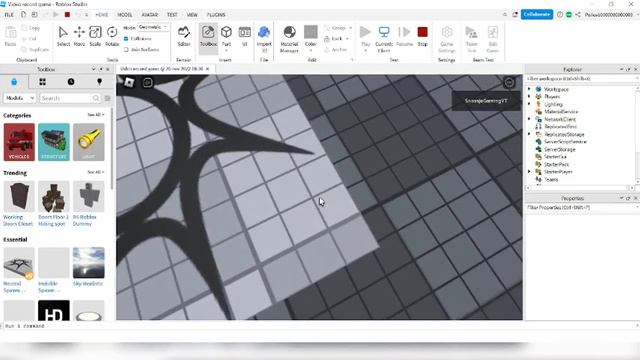The image size is (640, 360).
Task: Click the Toolbox search field
Action: [x=70, y=98]
